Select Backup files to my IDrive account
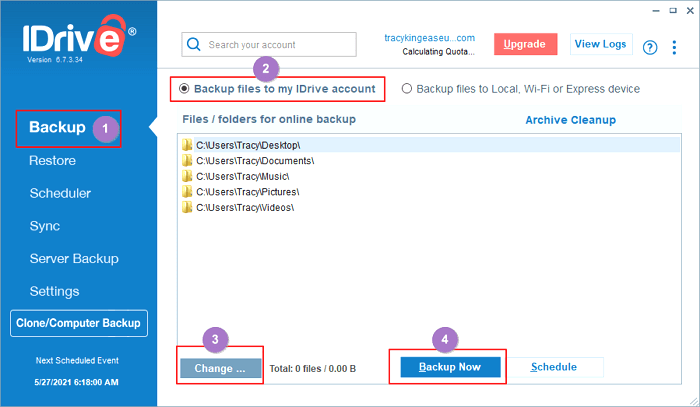This screenshot has height=407, width=700. pos(183,89)
